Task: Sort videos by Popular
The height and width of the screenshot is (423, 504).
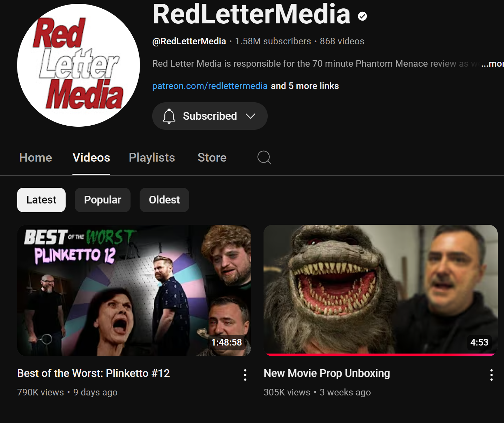Action: click(103, 200)
